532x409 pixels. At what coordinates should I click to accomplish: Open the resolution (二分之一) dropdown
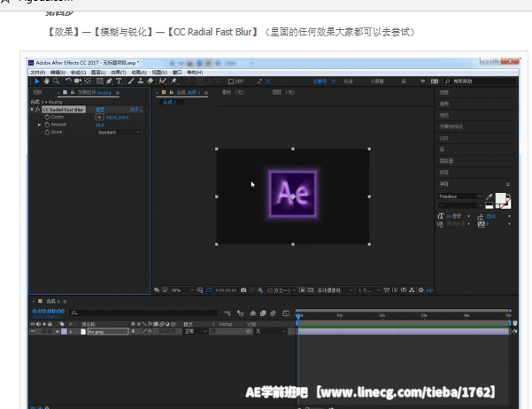click(x=281, y=290)
